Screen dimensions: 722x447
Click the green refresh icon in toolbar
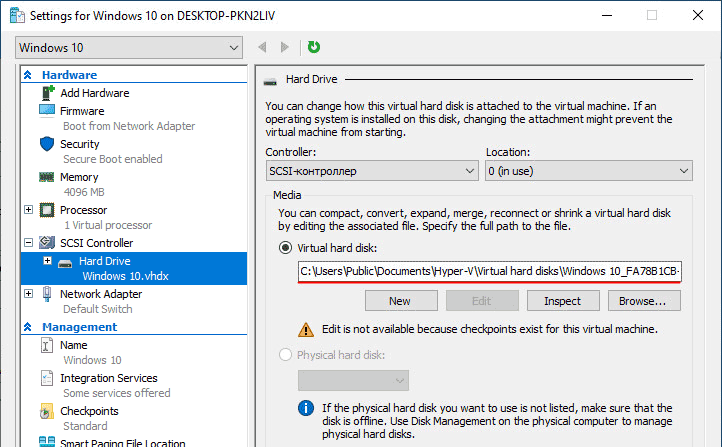(314, 47)
